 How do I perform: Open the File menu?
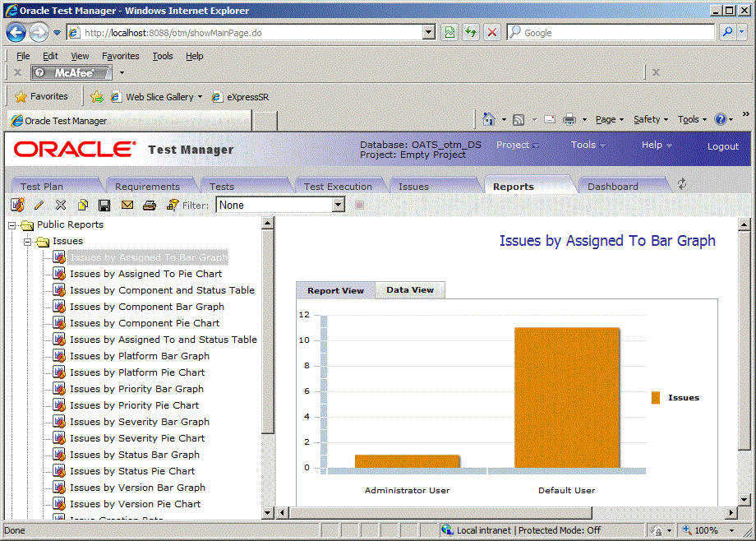(x=23, y=56)
